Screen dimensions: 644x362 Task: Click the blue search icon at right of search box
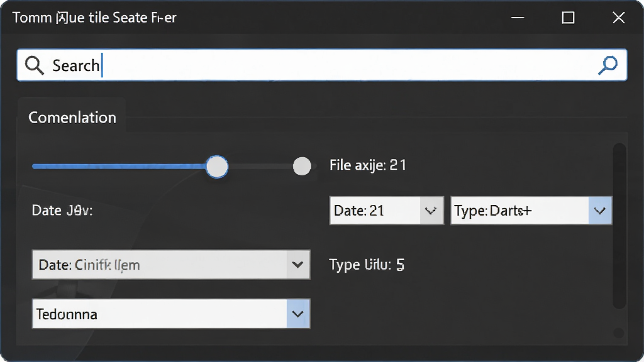[608, 65]
